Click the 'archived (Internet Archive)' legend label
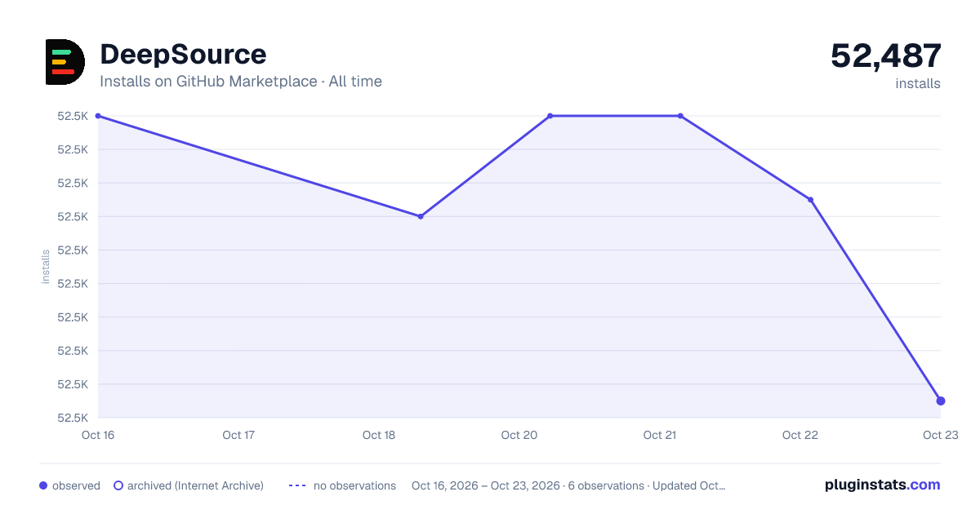This screenshot has width=980, height=514. (195, 485)
